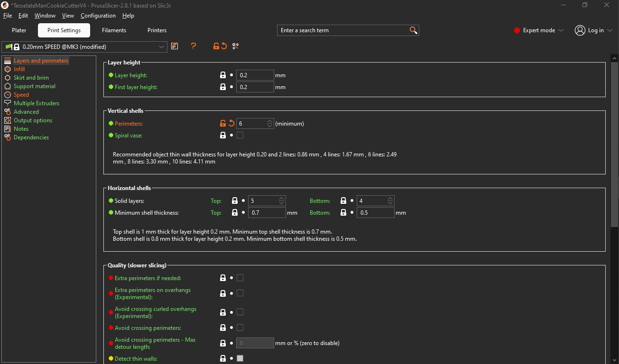Click the Bottom solid layers spinner arrows
The width and height of the screenshot is (619, 364).
[390, 200]
